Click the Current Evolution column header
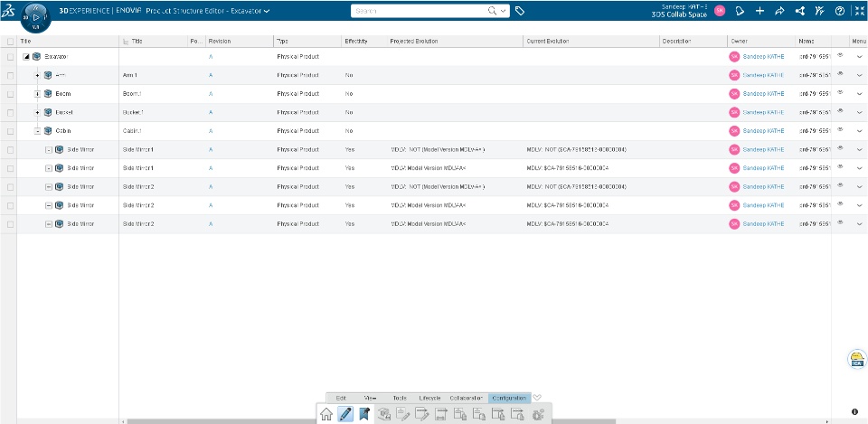Image resolution: width=868 pixels, height=424 pixels. 591,42
